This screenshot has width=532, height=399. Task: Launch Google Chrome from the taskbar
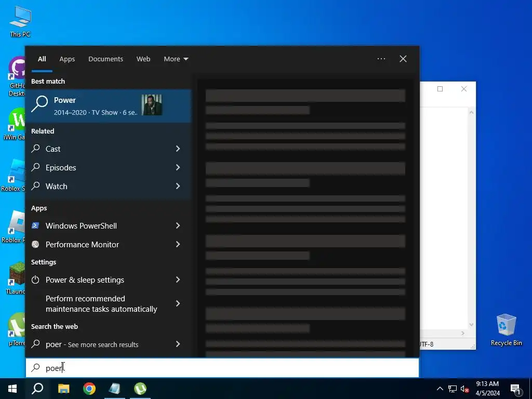89,389
